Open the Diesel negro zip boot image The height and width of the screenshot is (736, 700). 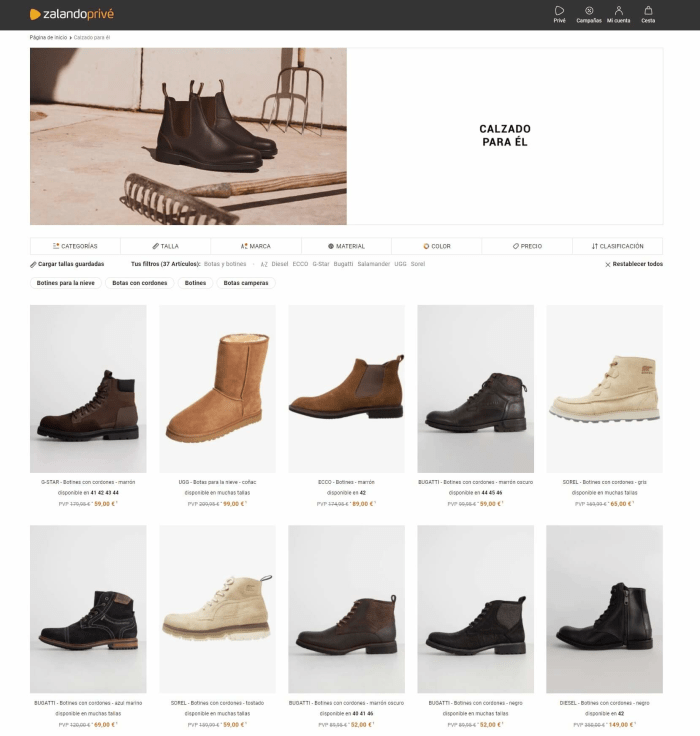[605, 609]
